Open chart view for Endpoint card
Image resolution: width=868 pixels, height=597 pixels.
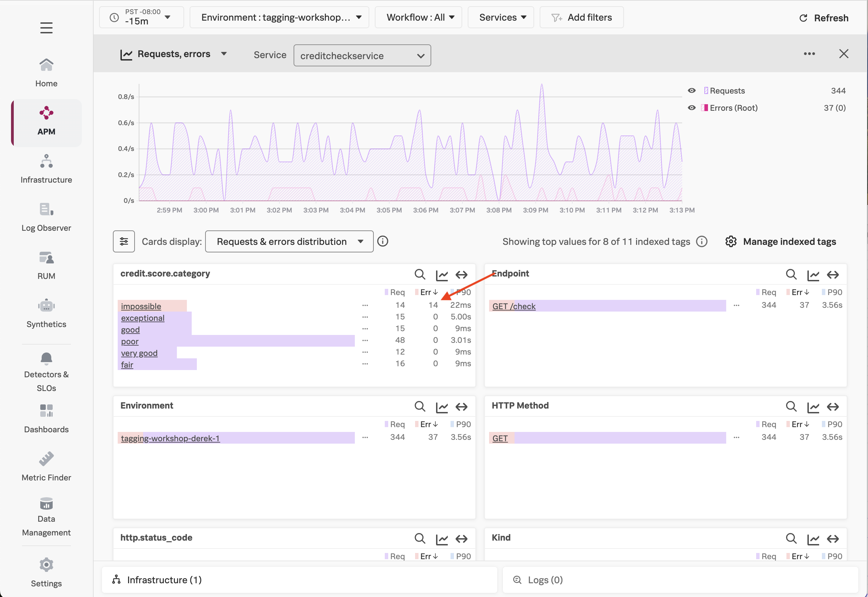click(x=813, y=275)
